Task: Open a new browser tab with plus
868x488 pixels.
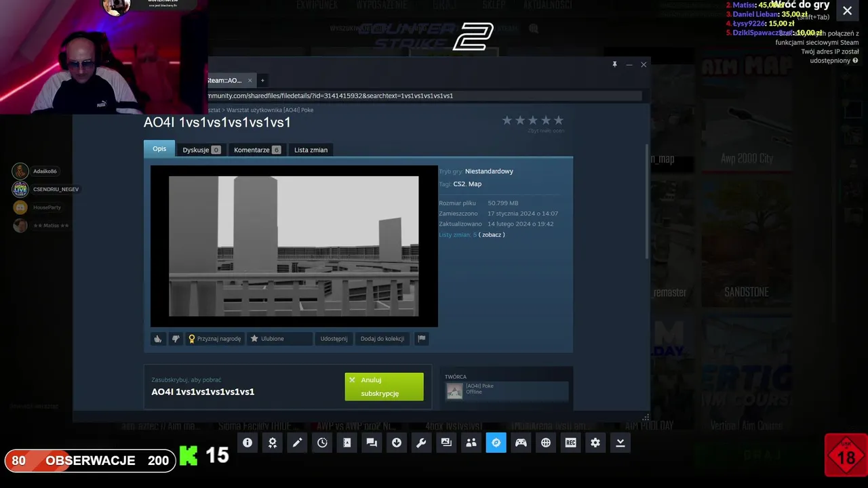Action: pyautogui.click(x=262, y=81)
